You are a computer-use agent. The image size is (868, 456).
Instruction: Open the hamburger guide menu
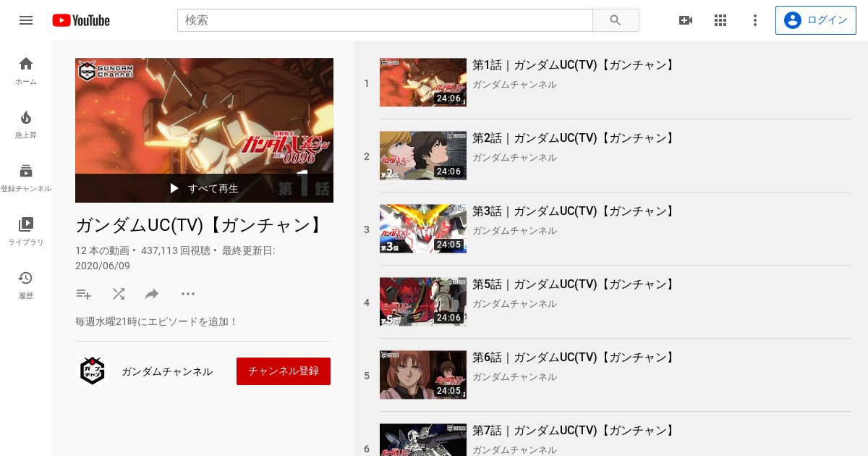point(26,20)
